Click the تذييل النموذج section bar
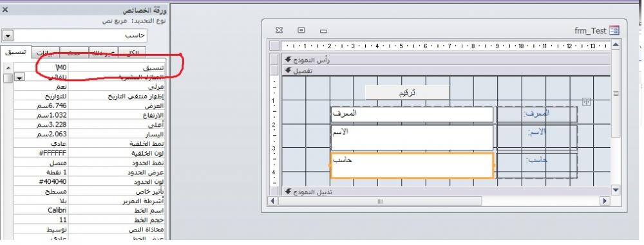 tap(446, 192)
